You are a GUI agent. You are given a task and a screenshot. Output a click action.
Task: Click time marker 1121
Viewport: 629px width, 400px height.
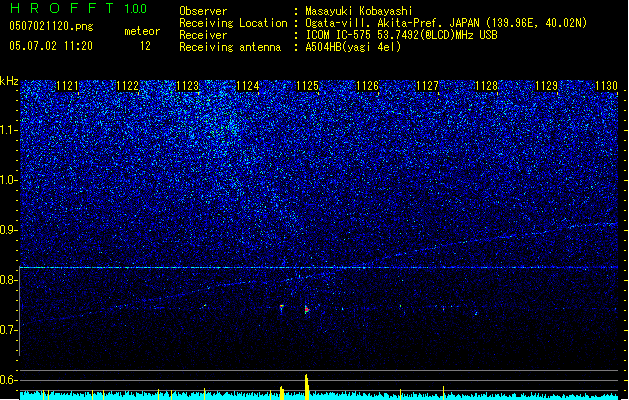(x=67, y=86)
